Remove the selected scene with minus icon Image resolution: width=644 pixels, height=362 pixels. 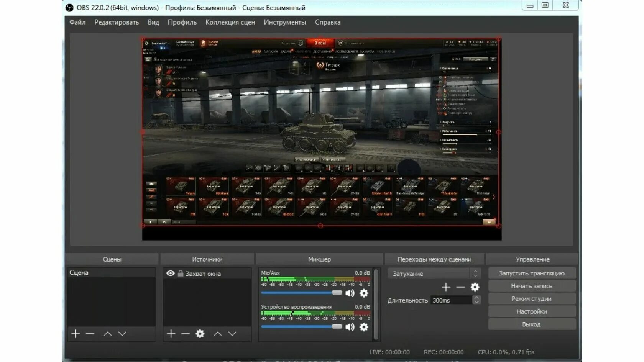(90, 334)
